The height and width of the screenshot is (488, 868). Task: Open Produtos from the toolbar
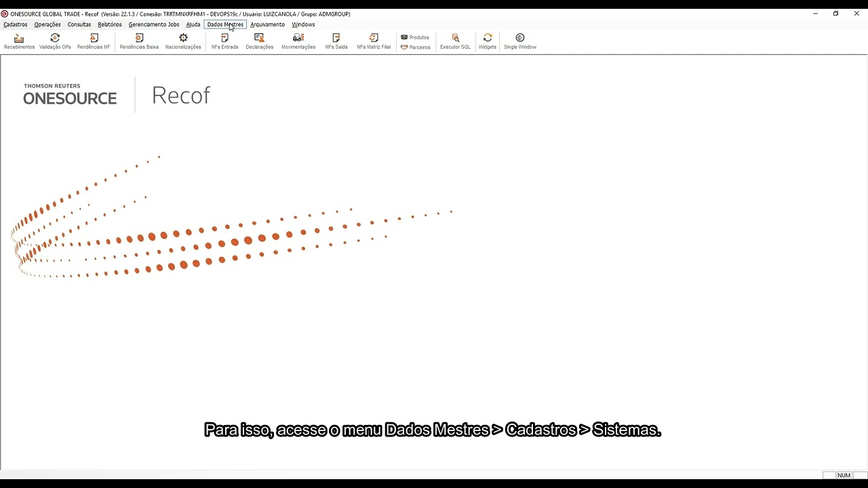point(415,37)
